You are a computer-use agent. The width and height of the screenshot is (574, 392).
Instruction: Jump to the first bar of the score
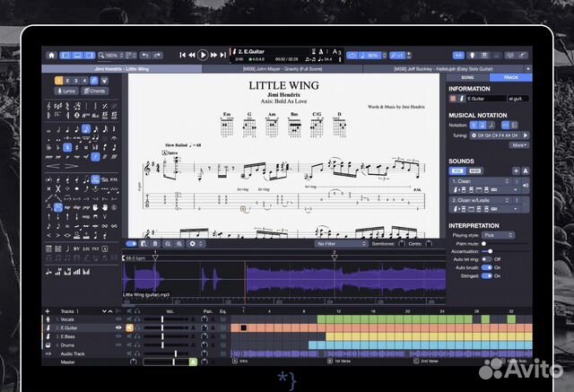pyautogui.click(x=182, y=55)
